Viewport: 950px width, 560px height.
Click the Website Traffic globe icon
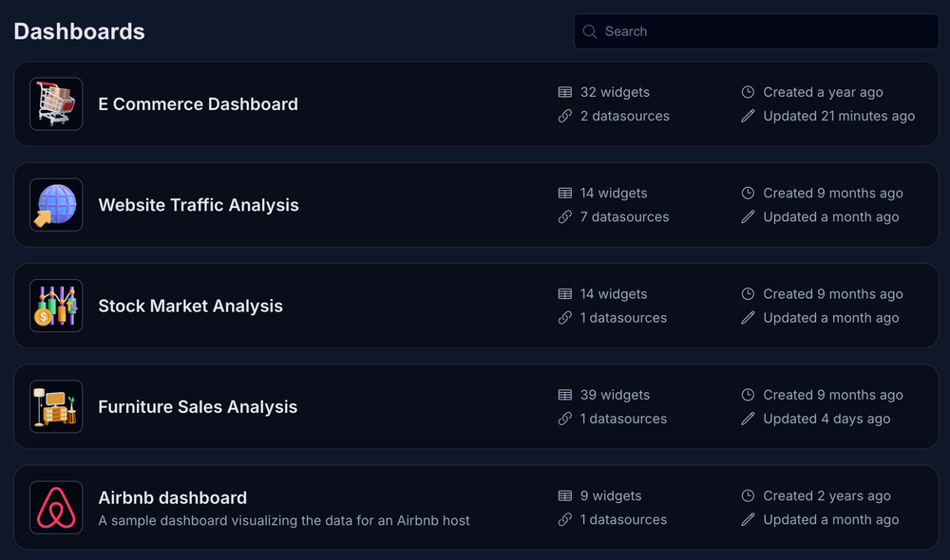[x=56, y=205]
